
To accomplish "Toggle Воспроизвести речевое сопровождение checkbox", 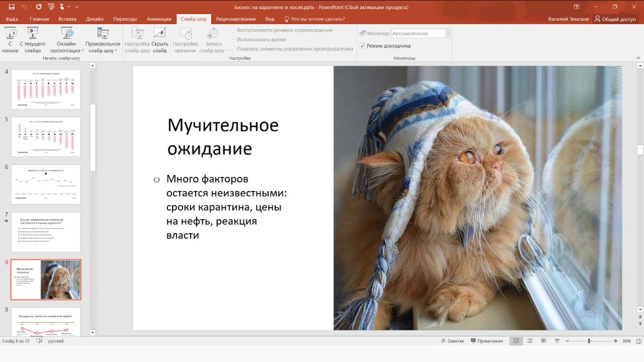I will pyautogui.click(x=232, y=30).
